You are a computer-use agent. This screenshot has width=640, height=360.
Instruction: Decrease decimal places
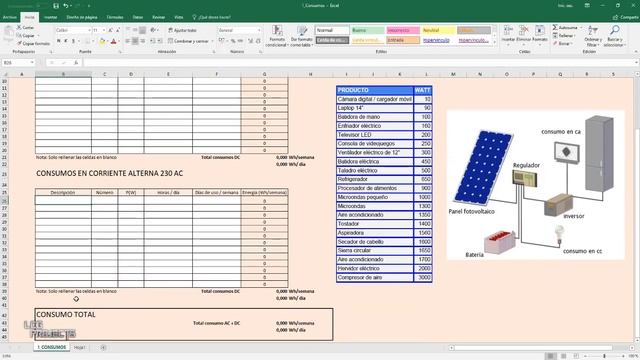pos(258,41)
